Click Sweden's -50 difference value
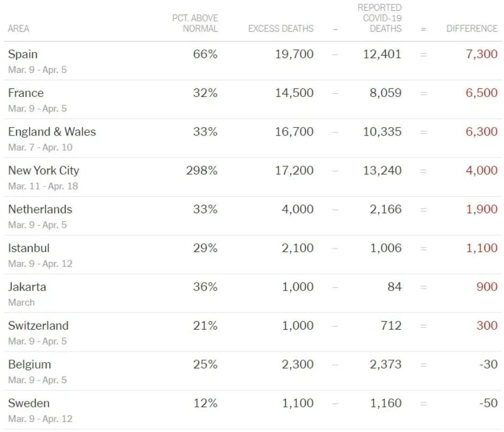This screenshot has height=432, width=504. click(x=488, y=403)
